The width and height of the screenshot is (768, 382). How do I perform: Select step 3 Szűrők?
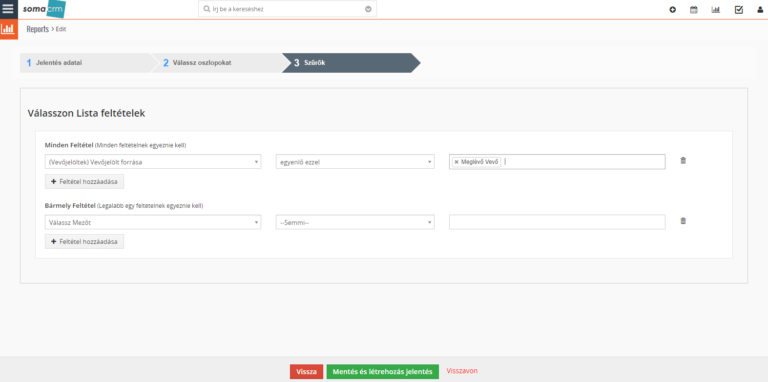pos(351,63)
